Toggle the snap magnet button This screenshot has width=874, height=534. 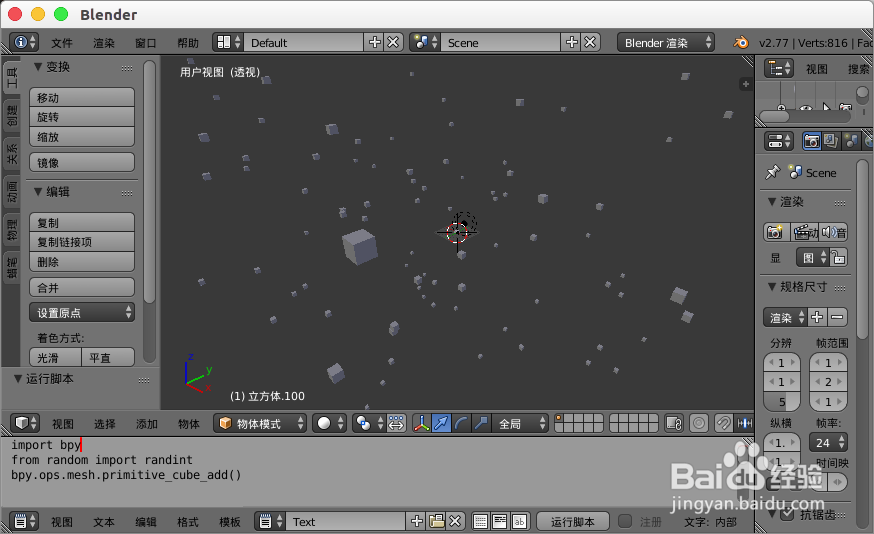(724, 424)
